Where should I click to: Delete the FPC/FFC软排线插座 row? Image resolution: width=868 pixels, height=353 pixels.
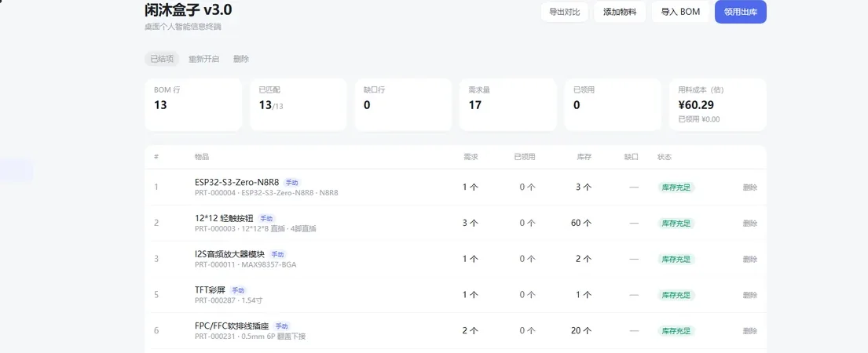point(749,331)
